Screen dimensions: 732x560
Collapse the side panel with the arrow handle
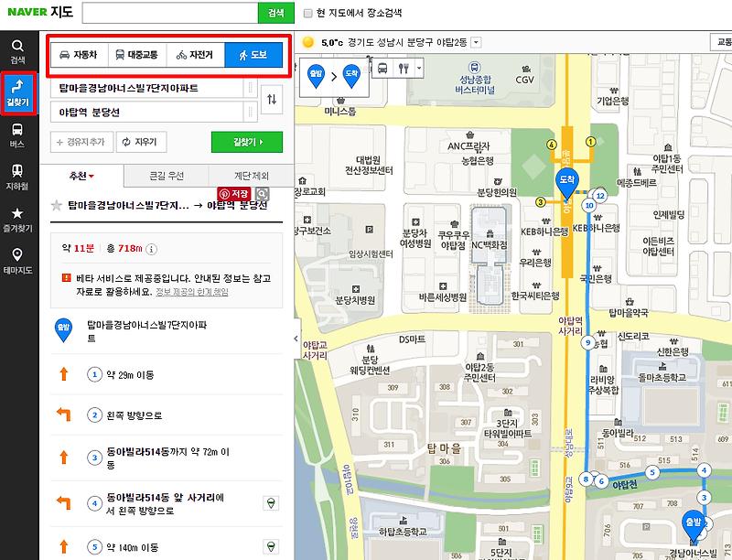pyautogui.click(x=296, y=339)
